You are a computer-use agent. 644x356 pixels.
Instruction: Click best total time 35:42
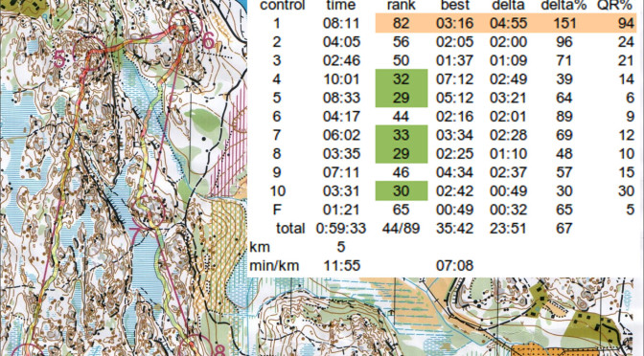tap(454, 228)
